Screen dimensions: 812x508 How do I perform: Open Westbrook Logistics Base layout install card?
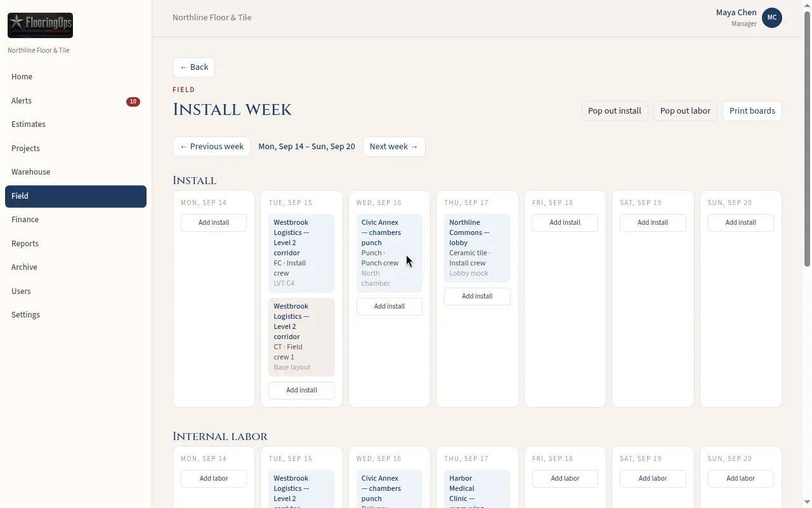click(x=301, y=337)
